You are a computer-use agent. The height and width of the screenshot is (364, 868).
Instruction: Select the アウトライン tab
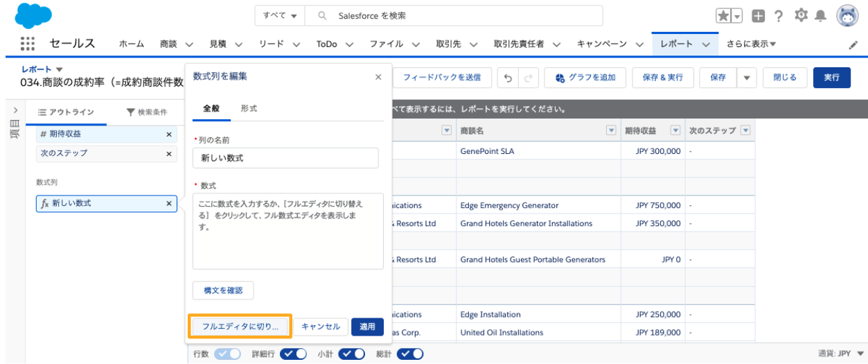pyautogui.click(x=66, y=112)
